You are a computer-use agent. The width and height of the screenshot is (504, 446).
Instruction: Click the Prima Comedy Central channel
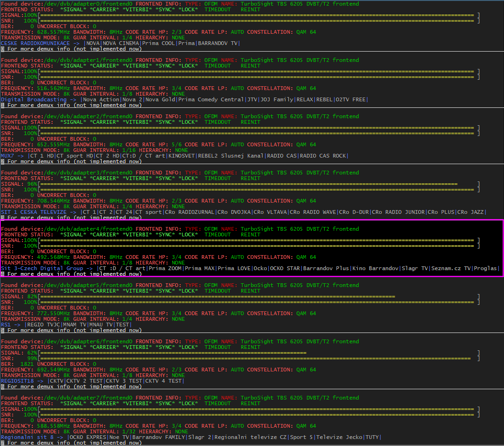[x=211, y=99]
